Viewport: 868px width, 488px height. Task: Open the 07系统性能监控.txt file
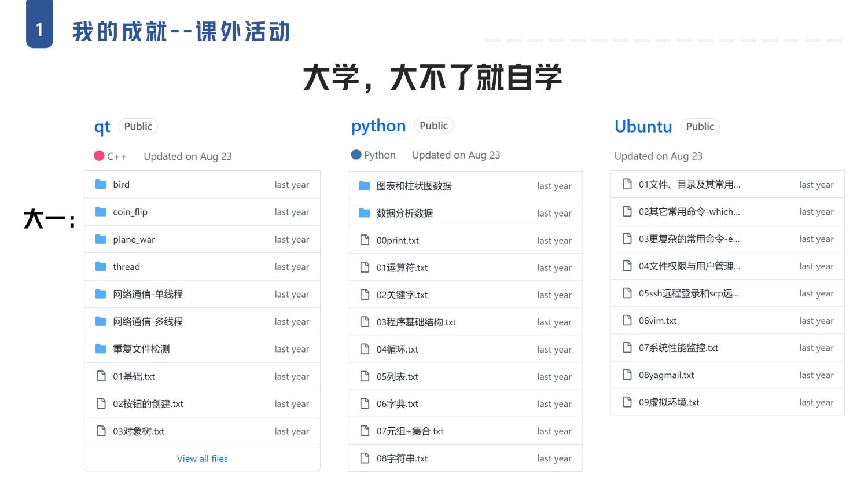coord(678,348)
